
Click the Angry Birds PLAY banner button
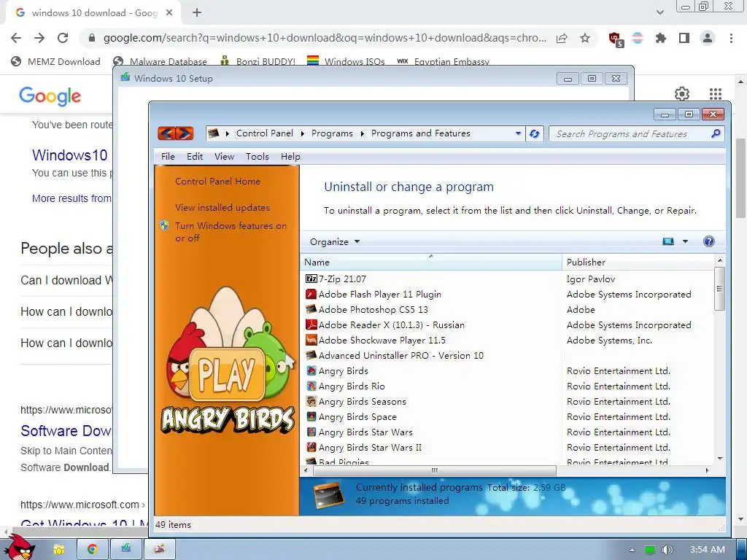[x=228, y=374]
